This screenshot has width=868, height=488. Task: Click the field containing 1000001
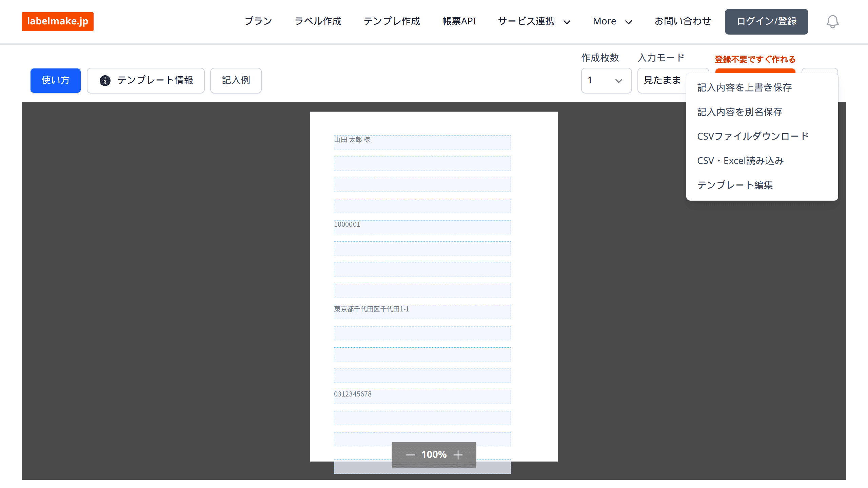tap(422, 227)
